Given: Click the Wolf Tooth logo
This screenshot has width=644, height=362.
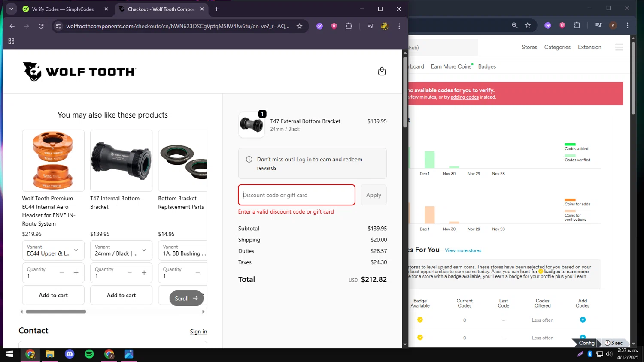Looking at the screenshot, I should pos(79,72).
